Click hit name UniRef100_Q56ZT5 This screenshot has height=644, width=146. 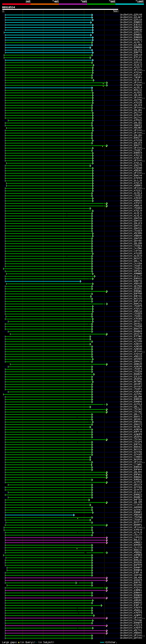[131, 165]
